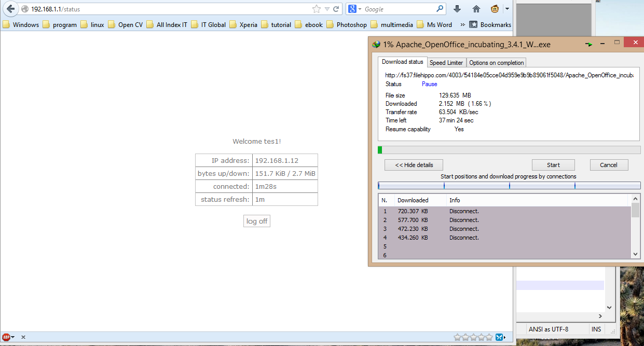
Task: Select connection row 2 with 577.700 KB
Action: [505, 220]
